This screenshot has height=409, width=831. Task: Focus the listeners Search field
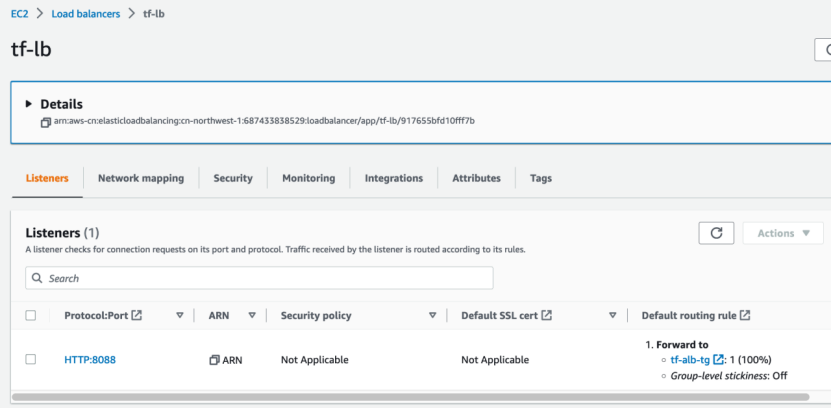259,278
